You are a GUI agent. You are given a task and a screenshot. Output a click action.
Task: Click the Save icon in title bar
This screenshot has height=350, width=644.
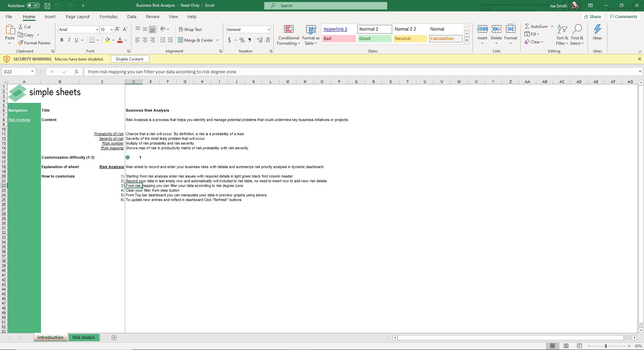[x=47, y=6]
